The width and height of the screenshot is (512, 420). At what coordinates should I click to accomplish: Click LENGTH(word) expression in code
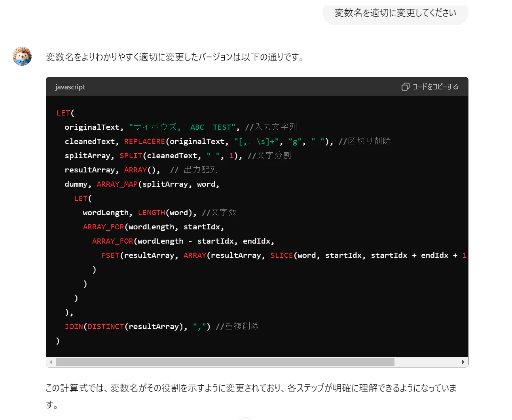165,212
